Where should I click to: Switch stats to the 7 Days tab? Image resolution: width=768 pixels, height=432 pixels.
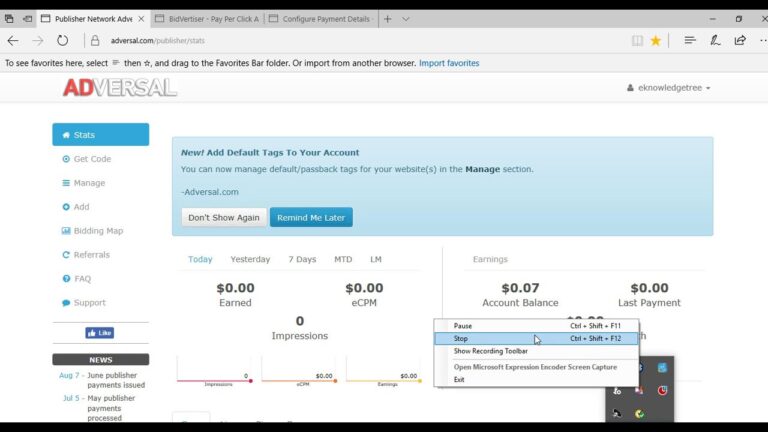coord(301,259)
